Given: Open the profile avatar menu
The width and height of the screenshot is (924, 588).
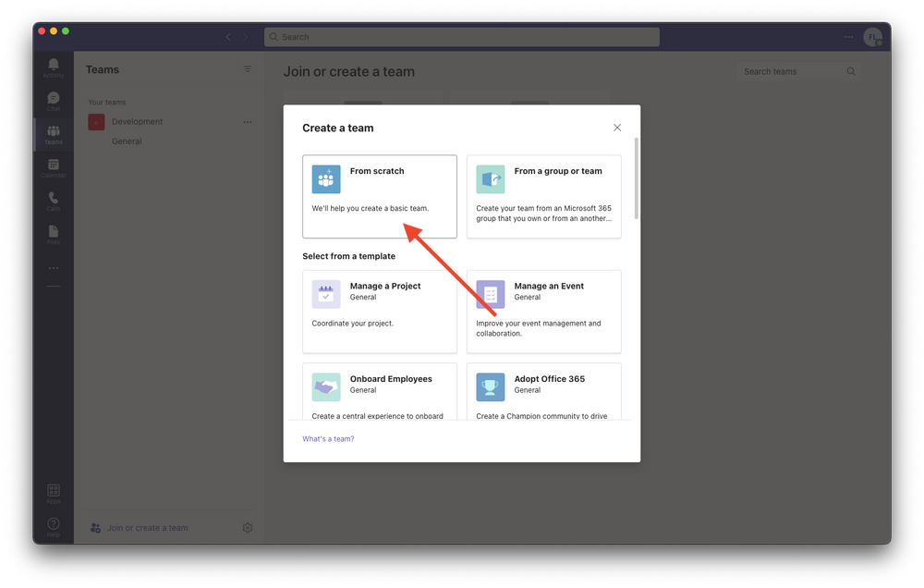Looking at the screenshot, I should point(873,37).
